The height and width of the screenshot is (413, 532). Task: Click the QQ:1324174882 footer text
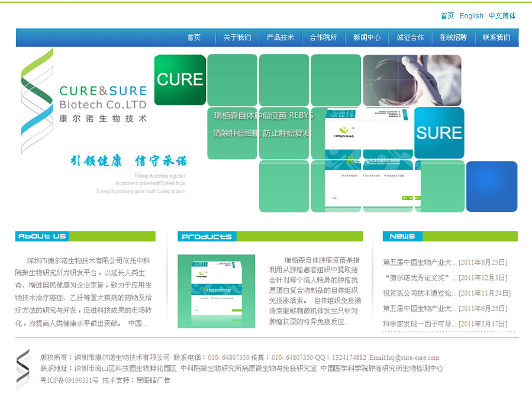[340, 357]
